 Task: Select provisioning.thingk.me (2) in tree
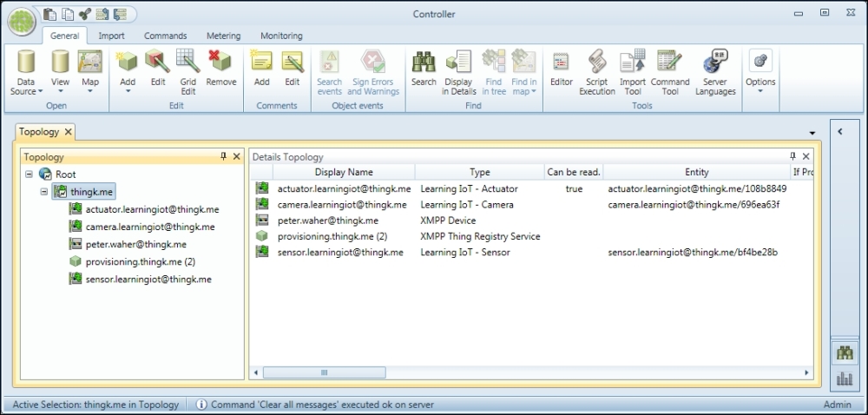click(141, 261)
